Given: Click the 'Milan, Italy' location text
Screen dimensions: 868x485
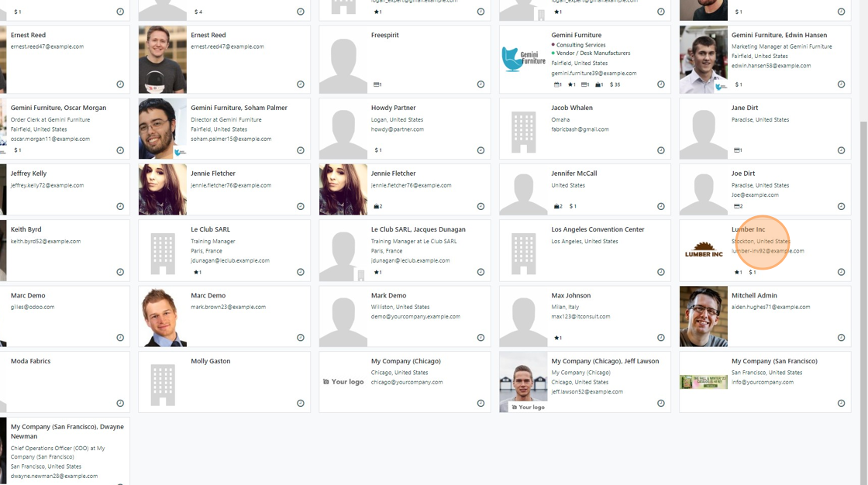Looking at the screenshot, I should (x=565, y=307).
